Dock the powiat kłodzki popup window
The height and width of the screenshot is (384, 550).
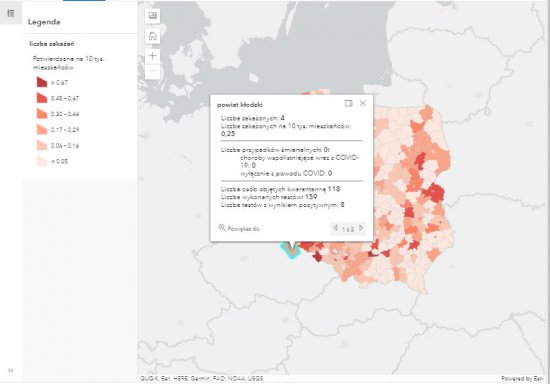click(x=348, y=103)
